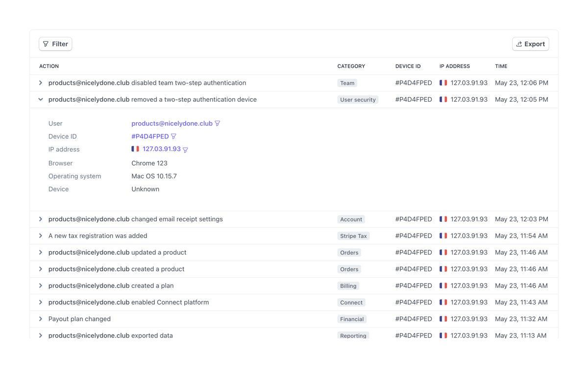Collapse the removed two-step authentication device entry
This screenshot has height=368, width=588.
[40, 99]
